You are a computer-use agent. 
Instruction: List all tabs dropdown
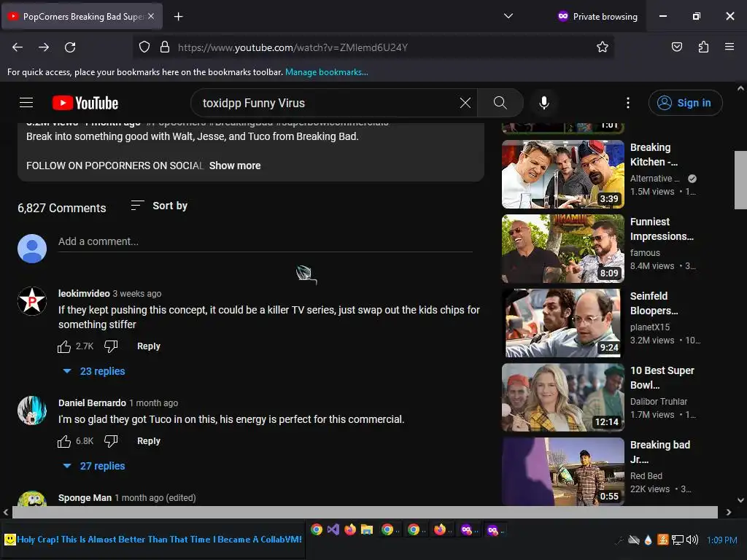point(508,16)
